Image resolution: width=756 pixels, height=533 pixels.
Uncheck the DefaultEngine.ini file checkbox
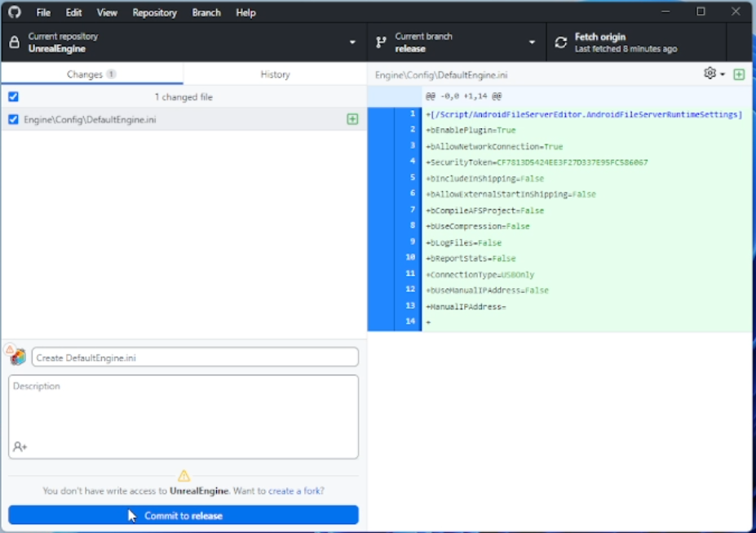pos(14,119)
